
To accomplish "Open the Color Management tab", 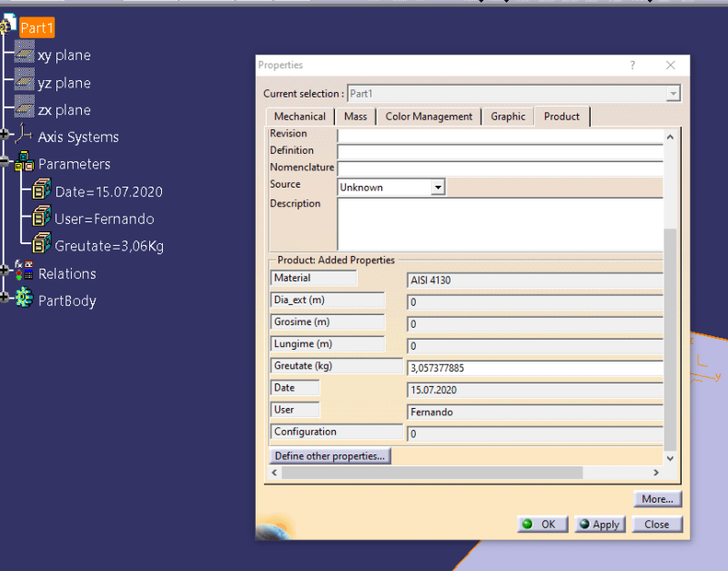I will click(429, 117).
